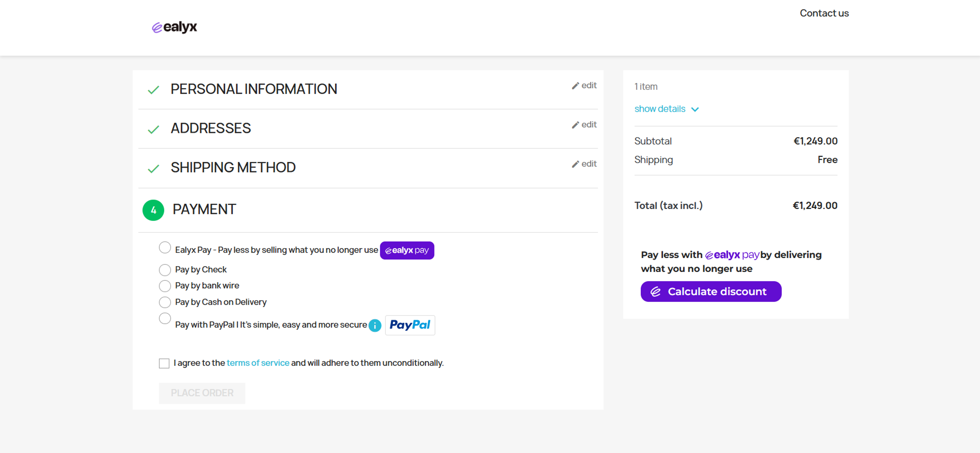The width and height of the screenshot is (980, 453).
Task: Expand show details chevron for cart
Action: pyautogui.click(x=695, y=110)
